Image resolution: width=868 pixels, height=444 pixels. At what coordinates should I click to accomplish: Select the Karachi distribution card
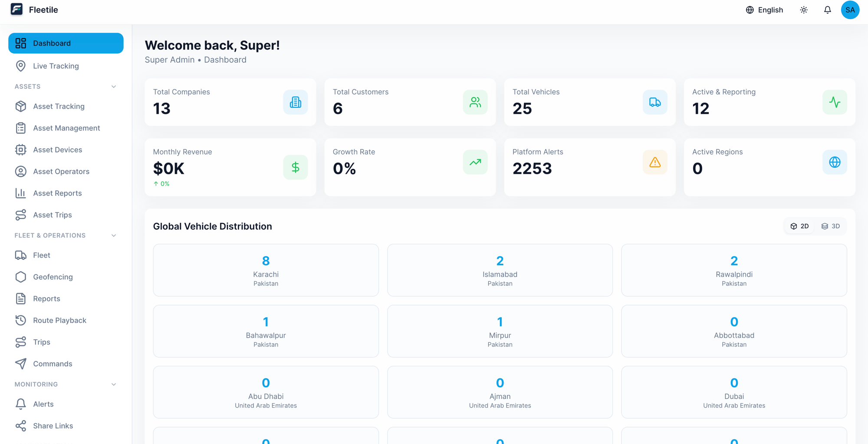tap(266, 270)
